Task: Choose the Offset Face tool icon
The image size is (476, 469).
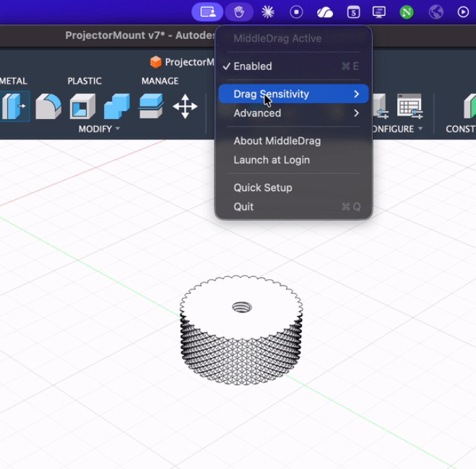Action: (150, 106)
